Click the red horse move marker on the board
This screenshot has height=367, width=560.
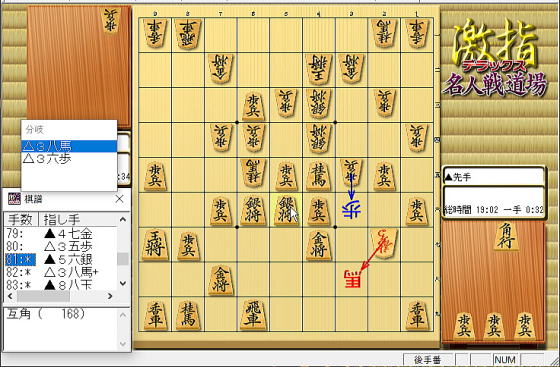point(352,279)
